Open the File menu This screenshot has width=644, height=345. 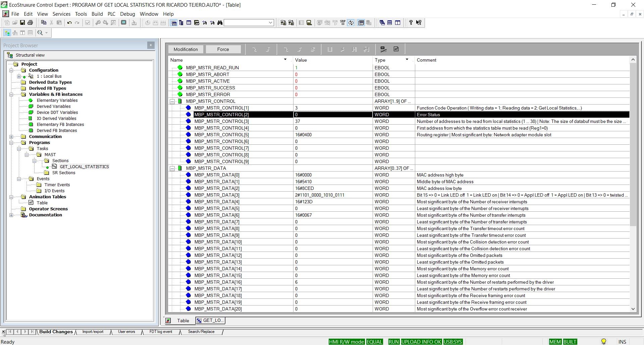coord(15,14)
